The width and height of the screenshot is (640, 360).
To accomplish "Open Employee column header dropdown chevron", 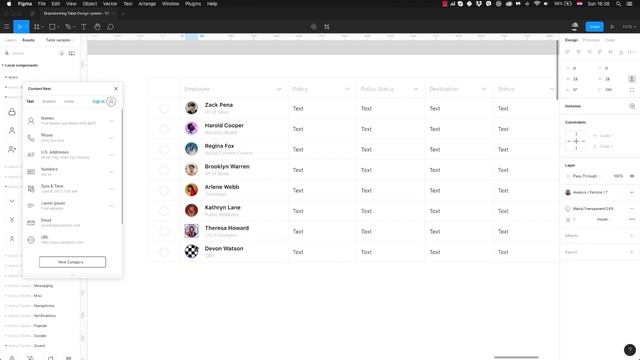I will click(x=279, y=89).
